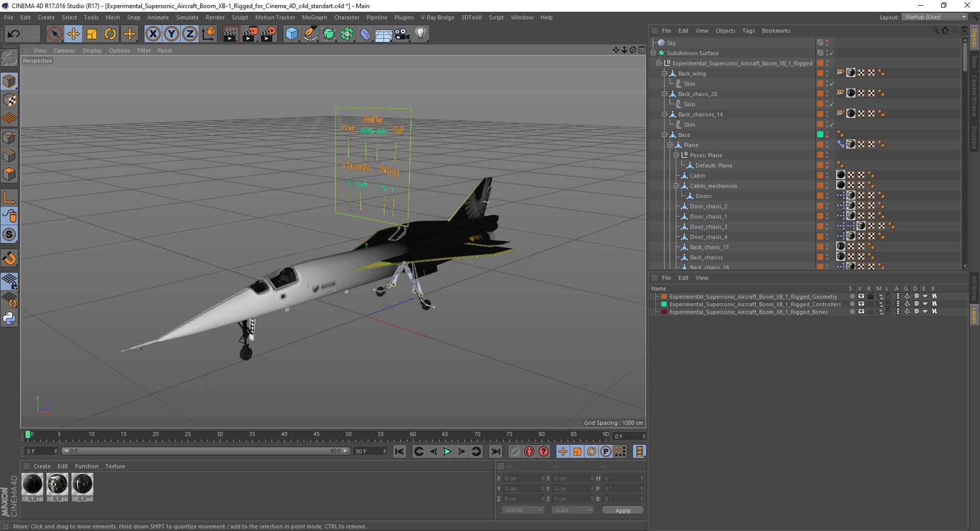Add a floor environment object
The image size is (980, 531).
click(x=384, y=34)
